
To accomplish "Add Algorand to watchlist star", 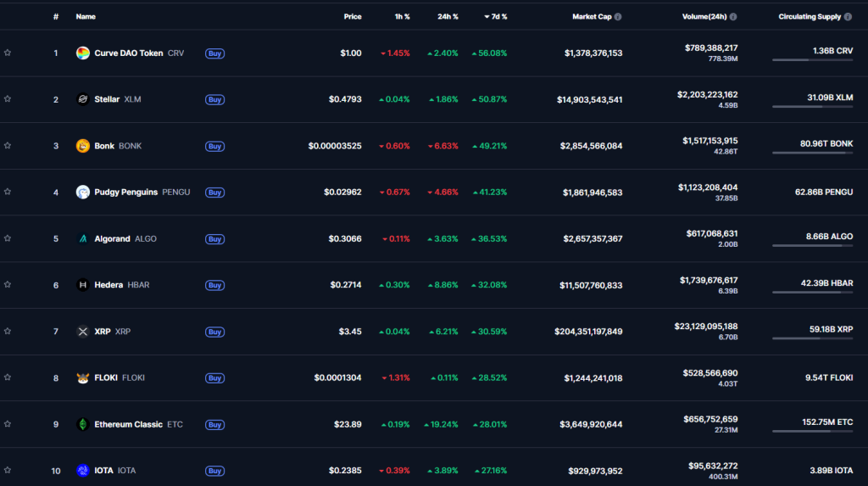I will [x=8, y=237].
